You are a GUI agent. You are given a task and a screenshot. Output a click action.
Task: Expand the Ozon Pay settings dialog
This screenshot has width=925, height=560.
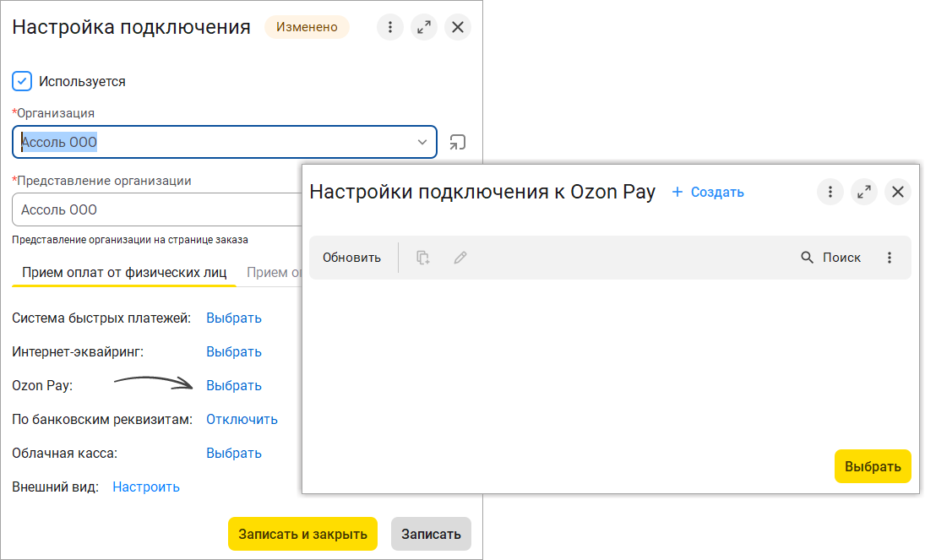[x=864, y=192]
